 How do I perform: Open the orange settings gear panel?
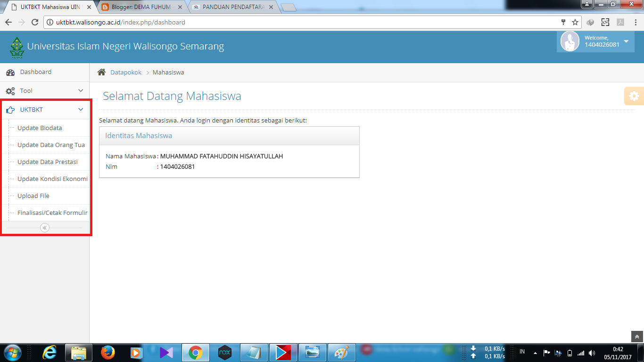click(634, 96)
